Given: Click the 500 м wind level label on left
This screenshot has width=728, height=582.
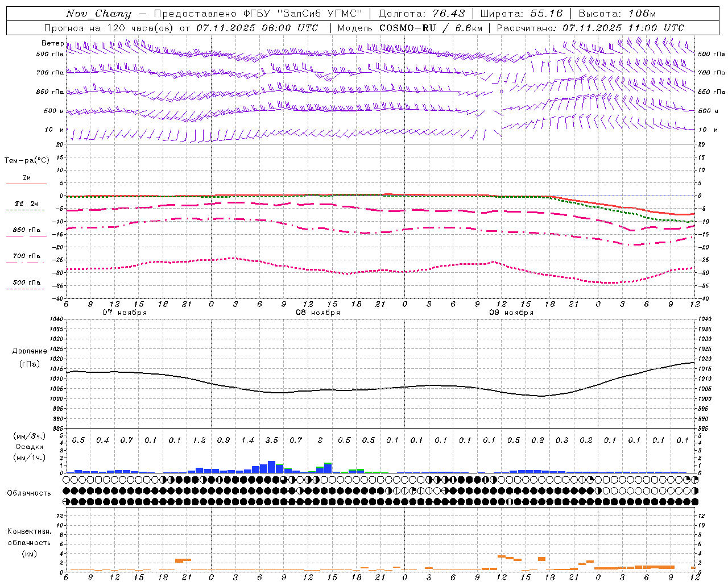Looking at the screenshot, I should (54, 111).
